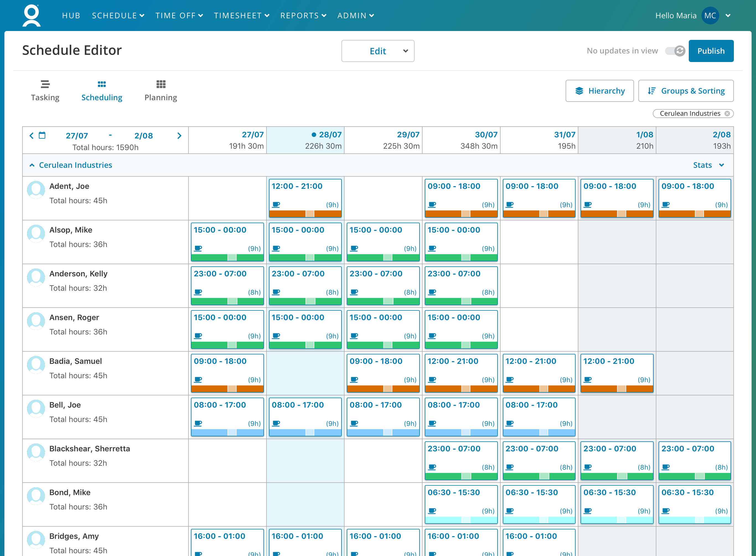Go to next week arrow
Image resolution: width=756 pixels, height=556 pixels.
tap(179, 136)
